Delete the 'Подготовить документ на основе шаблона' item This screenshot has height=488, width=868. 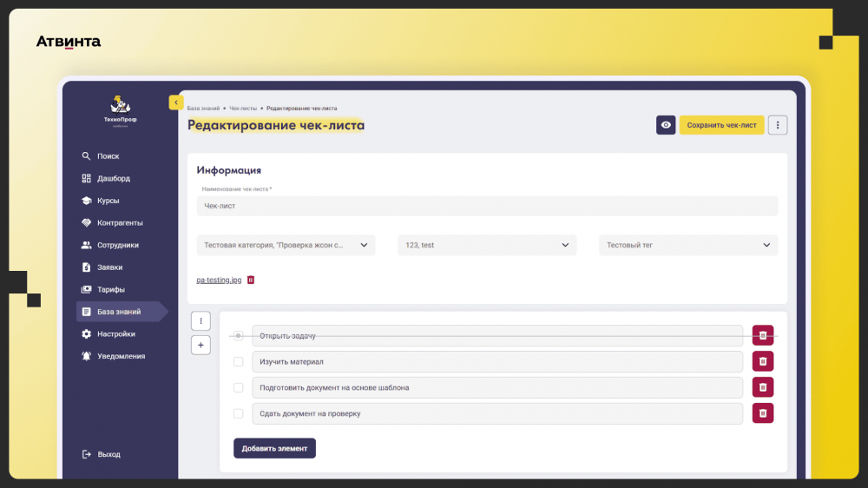(762, 387)
